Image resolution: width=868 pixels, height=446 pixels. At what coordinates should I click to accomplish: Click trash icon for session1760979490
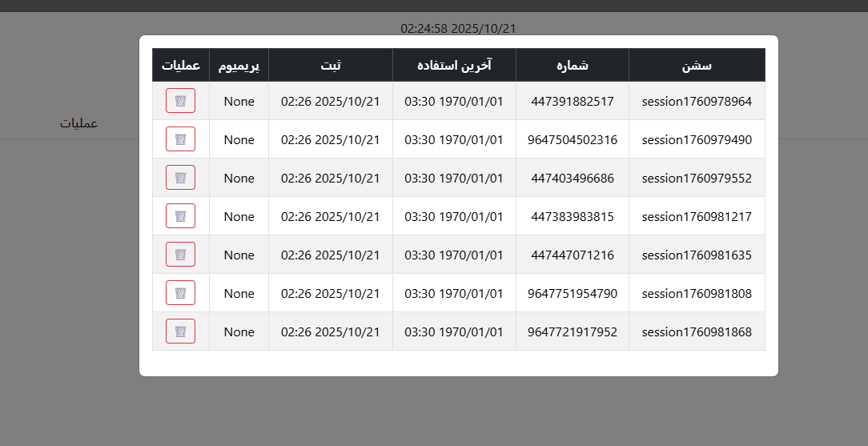click(x=180, y=139)
